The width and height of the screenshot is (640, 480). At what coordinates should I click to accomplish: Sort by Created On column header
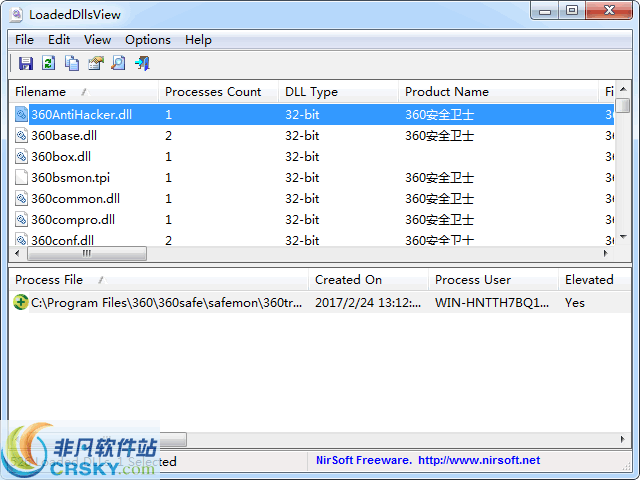pos(369,280)
